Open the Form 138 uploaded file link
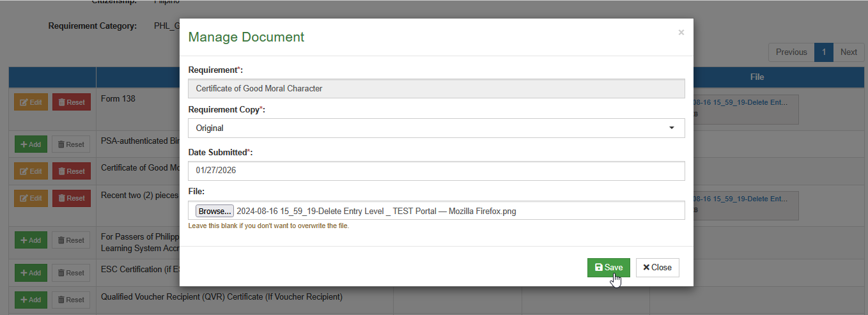 (x=741, y=101)
